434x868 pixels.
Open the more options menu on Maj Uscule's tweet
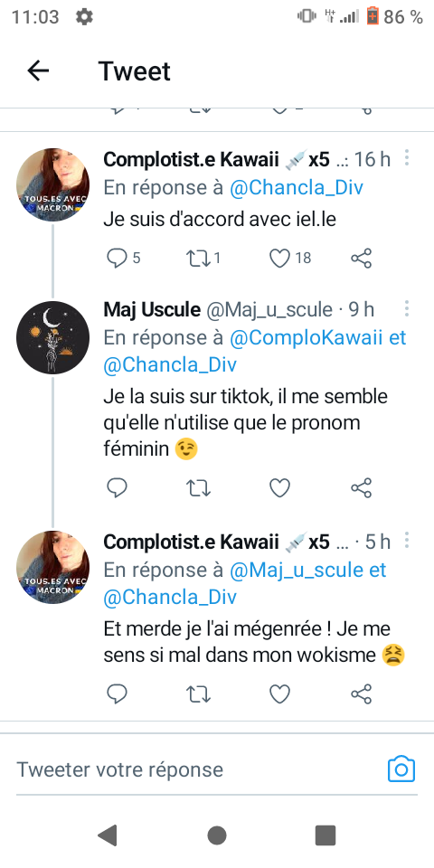407,308
